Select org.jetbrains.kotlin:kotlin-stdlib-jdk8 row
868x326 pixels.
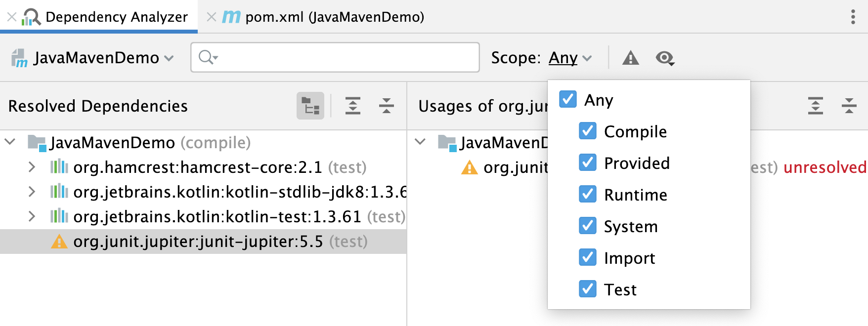[203, 192]
